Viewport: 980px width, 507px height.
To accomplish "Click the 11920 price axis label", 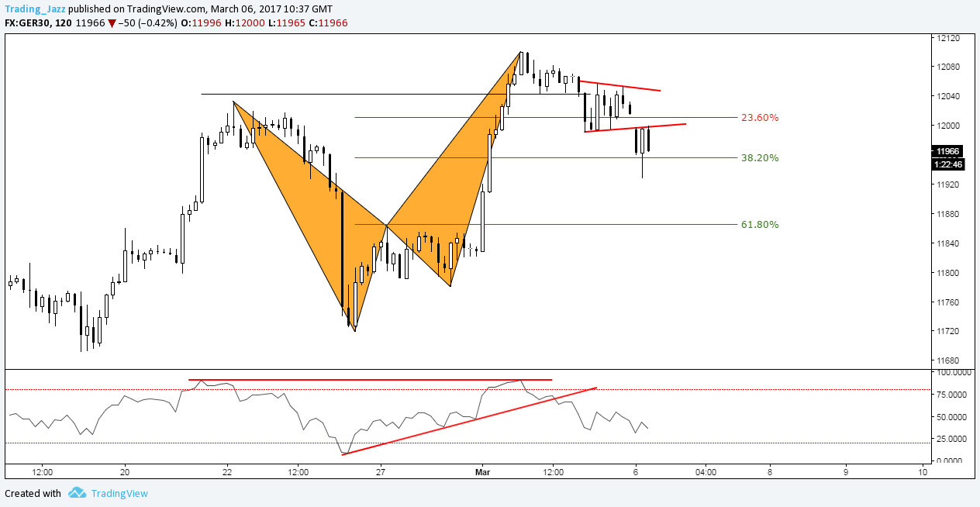I will (949, 185).
